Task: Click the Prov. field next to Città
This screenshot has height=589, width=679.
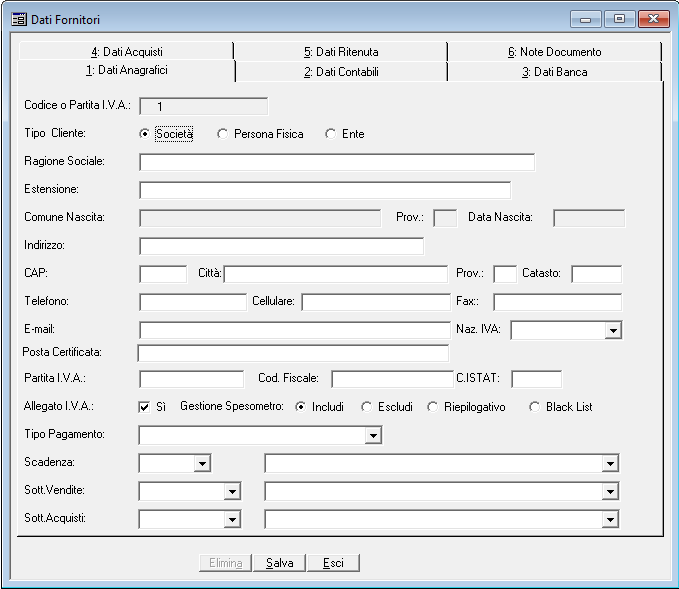Action: pyautogui.click(x=505, y=274)
